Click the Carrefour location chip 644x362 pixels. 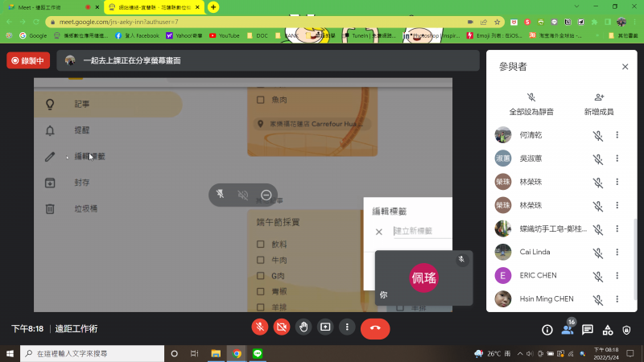(x=312, y=124)
